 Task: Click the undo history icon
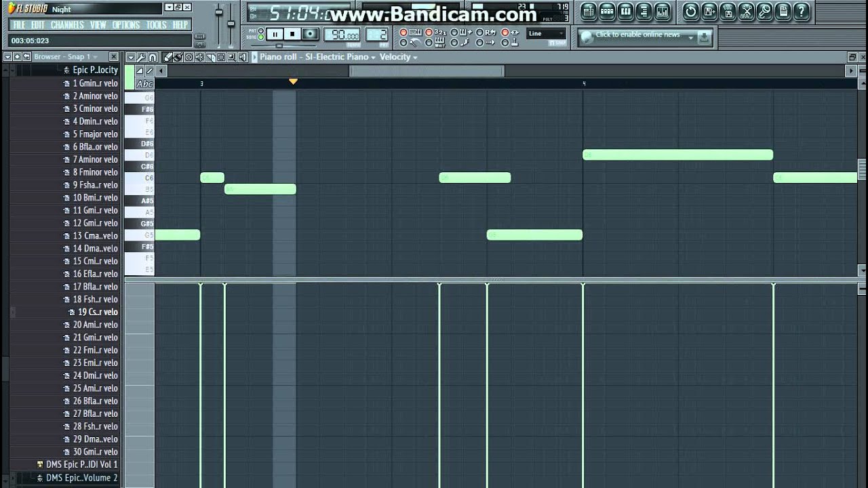pos(691,12)
